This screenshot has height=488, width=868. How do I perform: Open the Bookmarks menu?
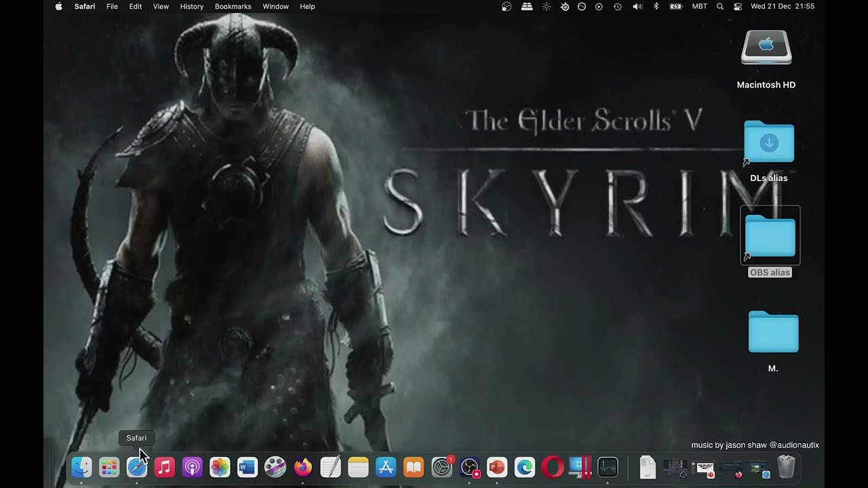coord(233,6)
